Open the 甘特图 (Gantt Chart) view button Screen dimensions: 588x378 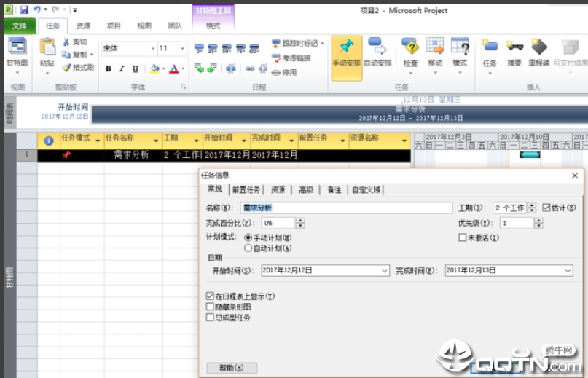tap(17, 50)
